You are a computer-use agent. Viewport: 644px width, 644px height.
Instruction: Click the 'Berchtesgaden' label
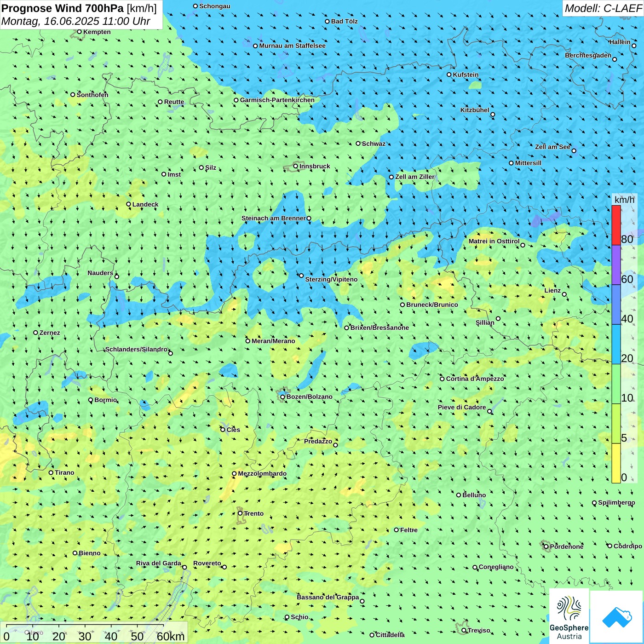(588, 55)
